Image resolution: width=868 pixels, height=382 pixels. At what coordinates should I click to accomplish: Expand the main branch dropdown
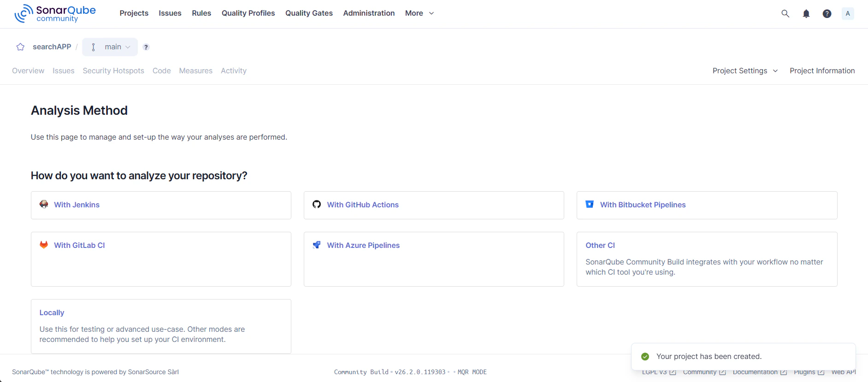110,47
